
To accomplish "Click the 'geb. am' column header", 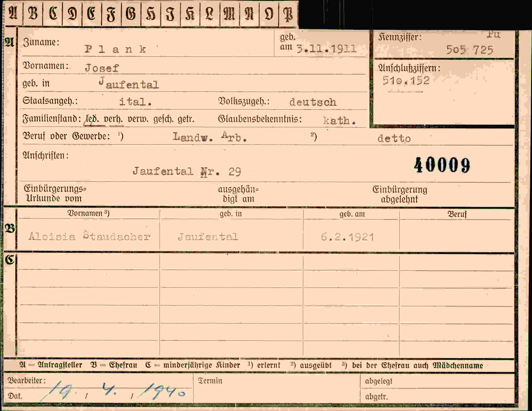I will (x=352, y=214).
